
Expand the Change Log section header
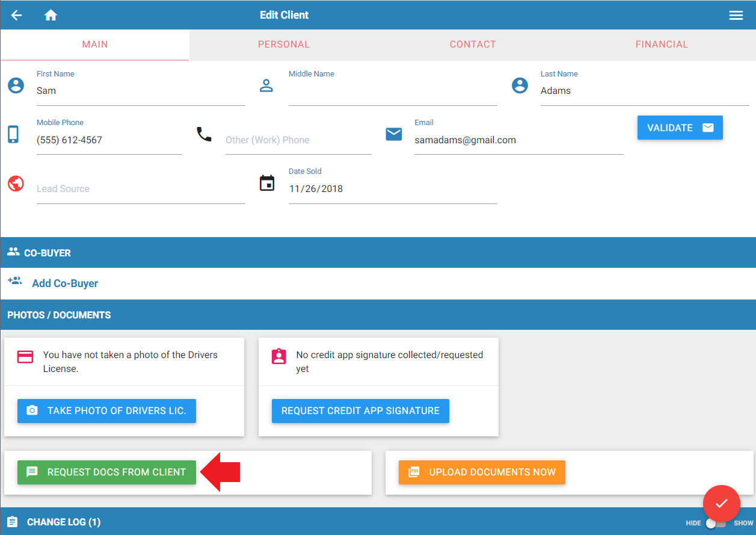point(64,522)
